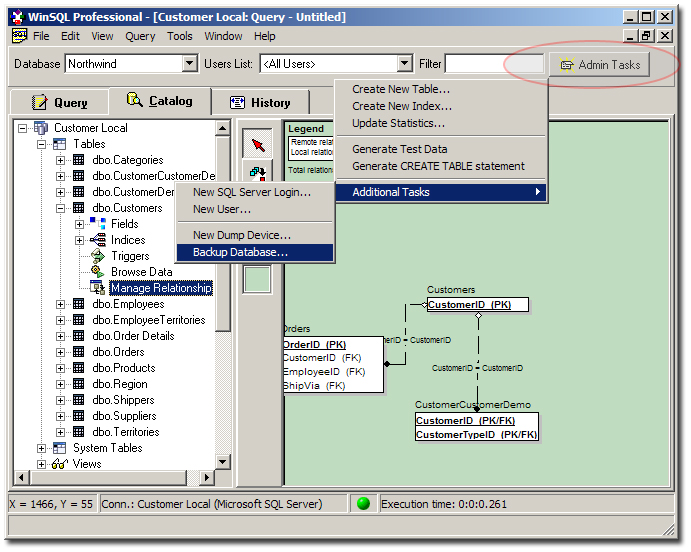Click the tree scrollbar down arrow
This screenshot has width=691, height=552.
point(223,462)
